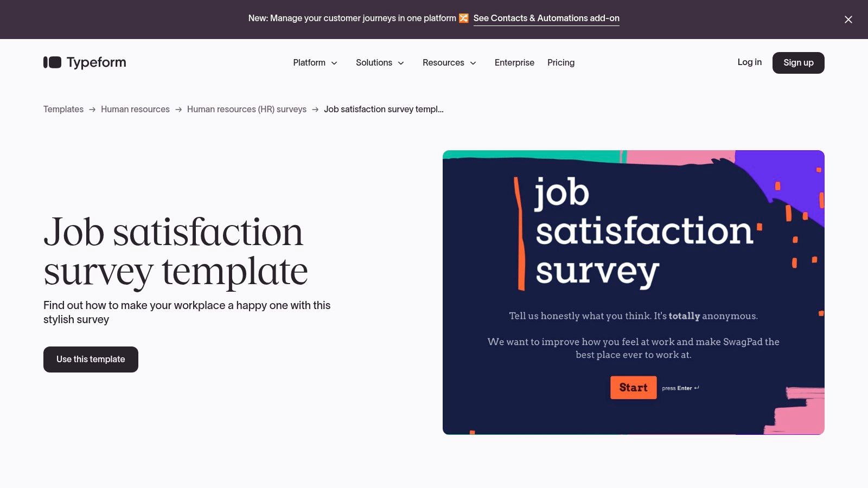868x488 pixels.
Task: Click Use this template
Action: (x=90, y=359)
